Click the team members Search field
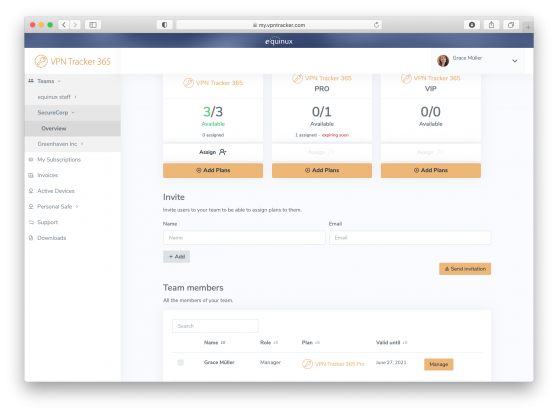Screen dimensions: 558x414 coord(215,326)
